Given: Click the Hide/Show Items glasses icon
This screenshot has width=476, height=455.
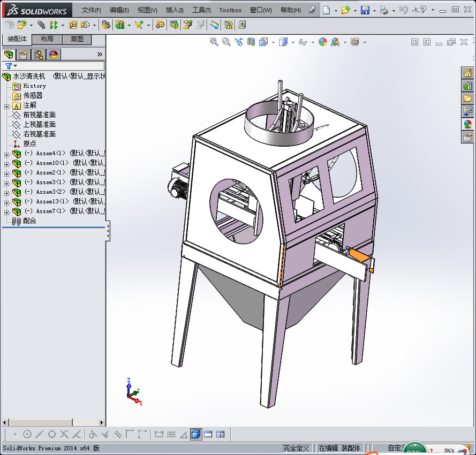Looking at the screenshot, I should pyautogui.click(x=303, y=42).
